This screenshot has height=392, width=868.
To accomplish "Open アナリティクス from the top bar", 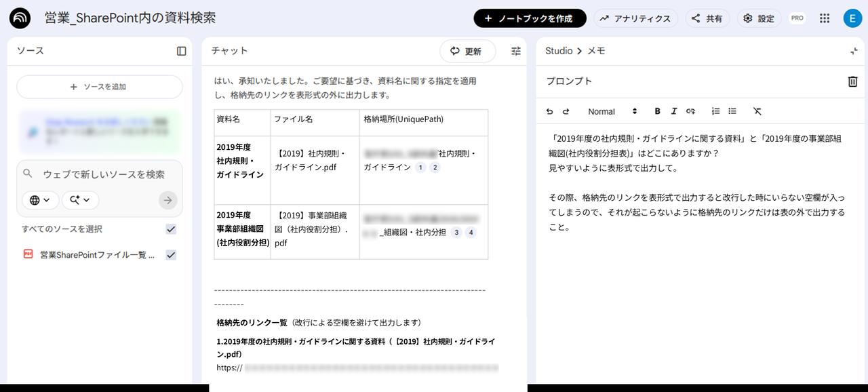I will (x=635, y=18).
